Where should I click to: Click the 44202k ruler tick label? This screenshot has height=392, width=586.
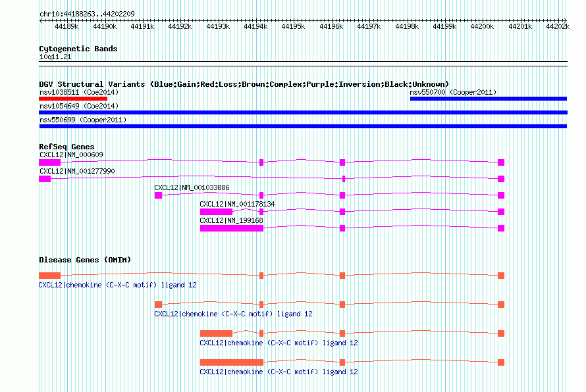pyautogui.click(x=558, y=26)
